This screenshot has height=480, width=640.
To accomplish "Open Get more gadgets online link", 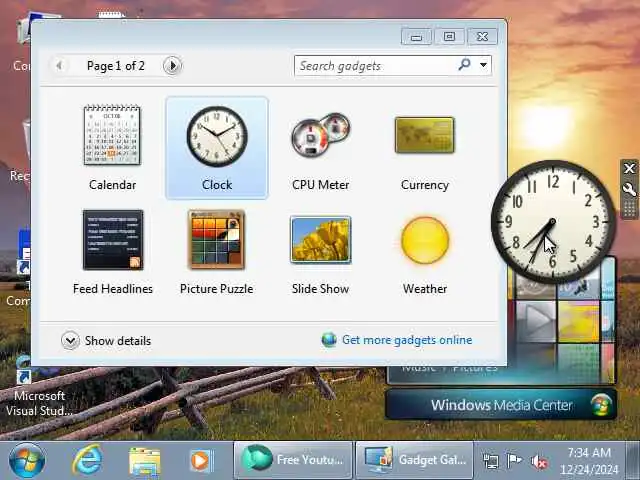I will coord(407,340).
